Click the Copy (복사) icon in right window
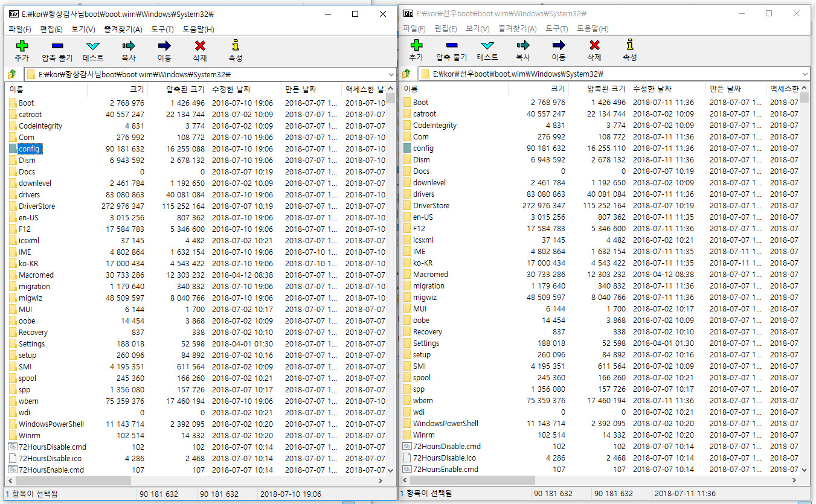Screen dimensions: 816x504 coord(522,45)
